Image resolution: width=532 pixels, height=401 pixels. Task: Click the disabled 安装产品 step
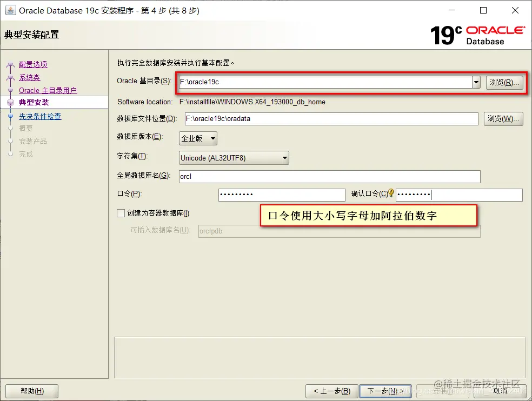point(33,141)
